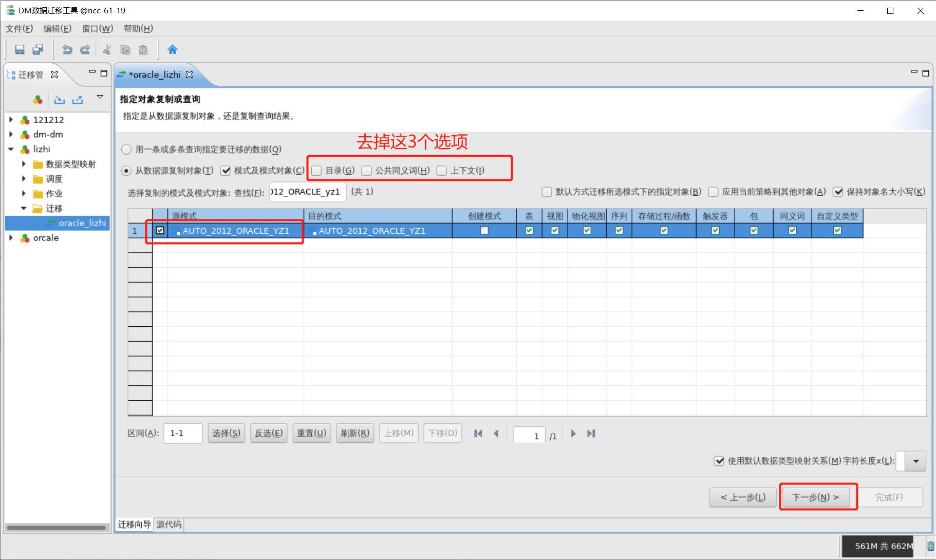
Task: Click the Undo toolbar icon
Action: [67, 49]
